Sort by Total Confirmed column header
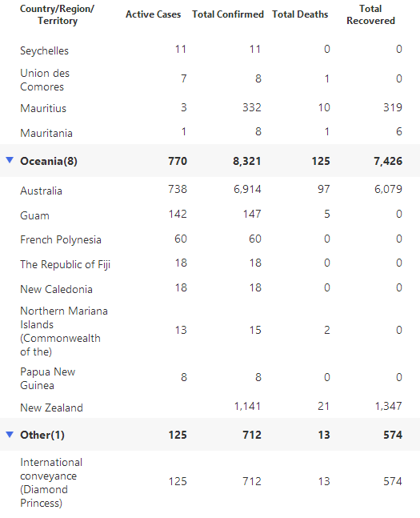The image size is (420, 518). click(228, 14)
